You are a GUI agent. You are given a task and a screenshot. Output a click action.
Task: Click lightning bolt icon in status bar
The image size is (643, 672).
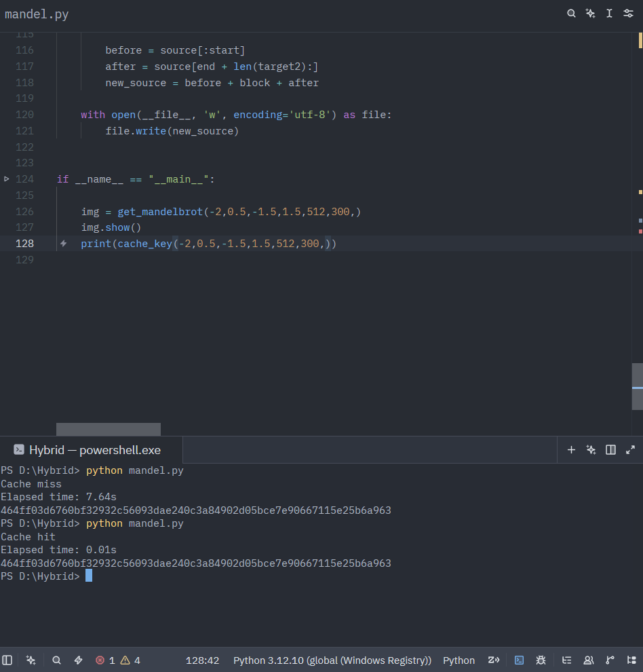point(79,660)
